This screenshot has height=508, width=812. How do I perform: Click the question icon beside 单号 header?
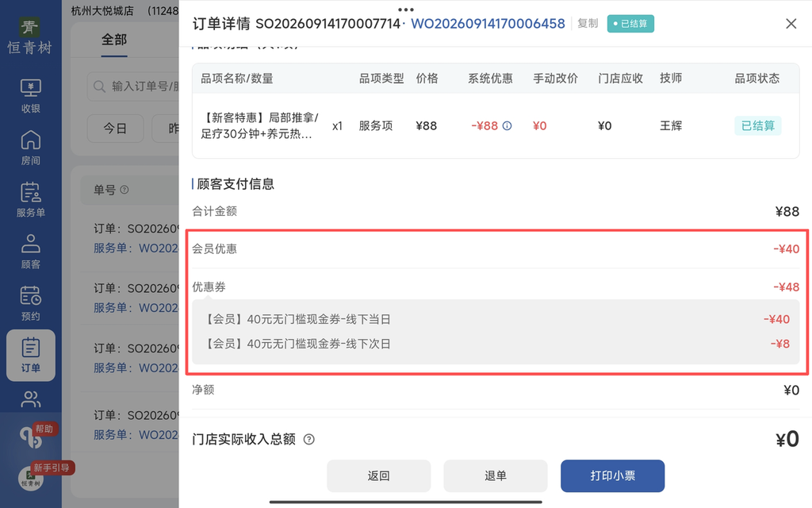124,190
